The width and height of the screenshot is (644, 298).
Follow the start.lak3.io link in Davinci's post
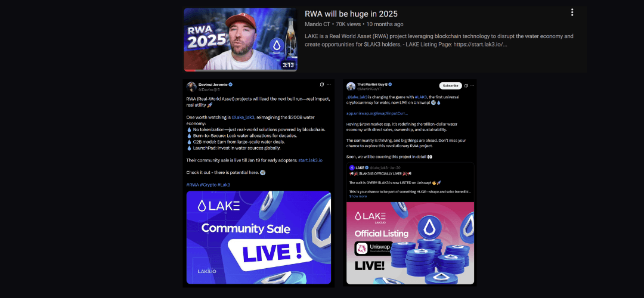tap(310, 160)
